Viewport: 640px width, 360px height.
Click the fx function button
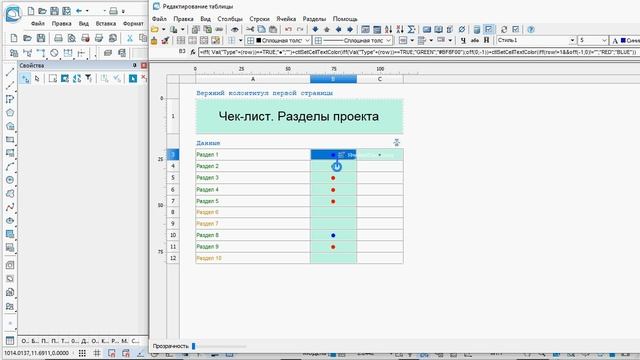[x=193, y=52]
